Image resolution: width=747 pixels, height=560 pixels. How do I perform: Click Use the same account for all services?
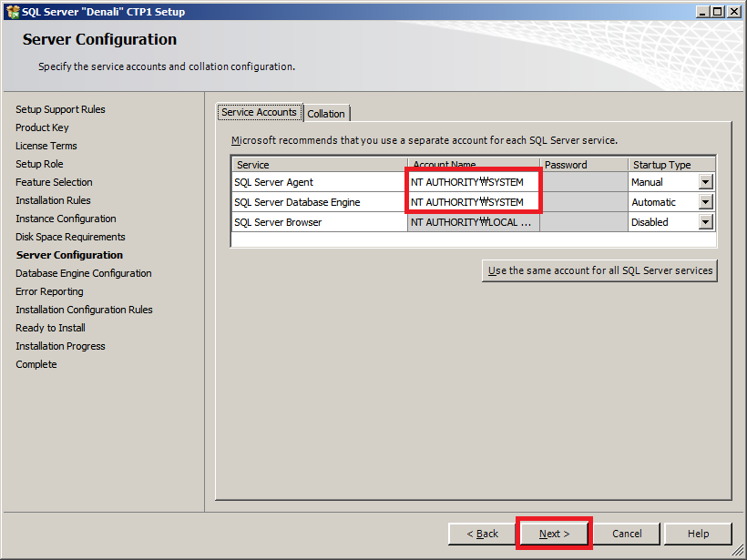[x=599, y=270]
